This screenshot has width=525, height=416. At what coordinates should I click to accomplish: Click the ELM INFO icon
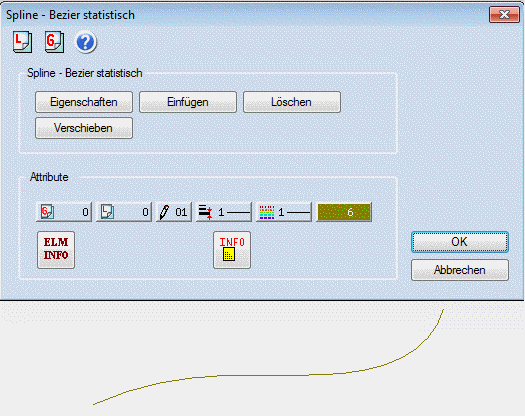click(56, 250)
